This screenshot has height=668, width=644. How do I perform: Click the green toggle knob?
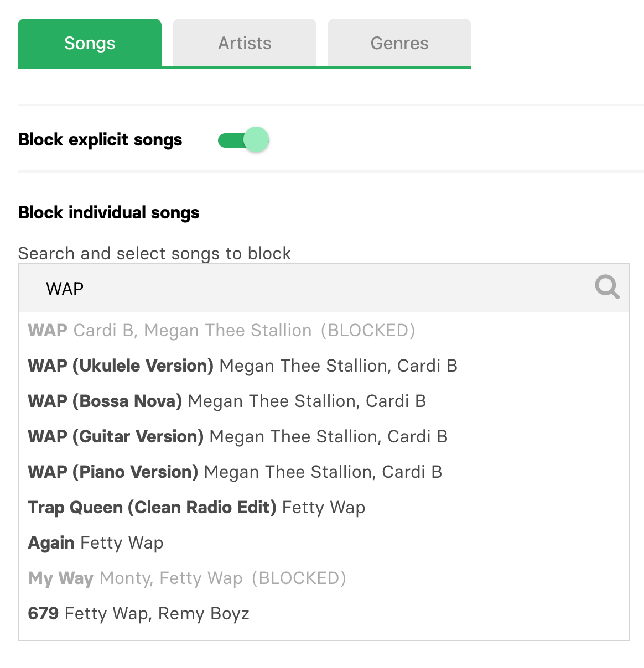(x=256, y=140)
